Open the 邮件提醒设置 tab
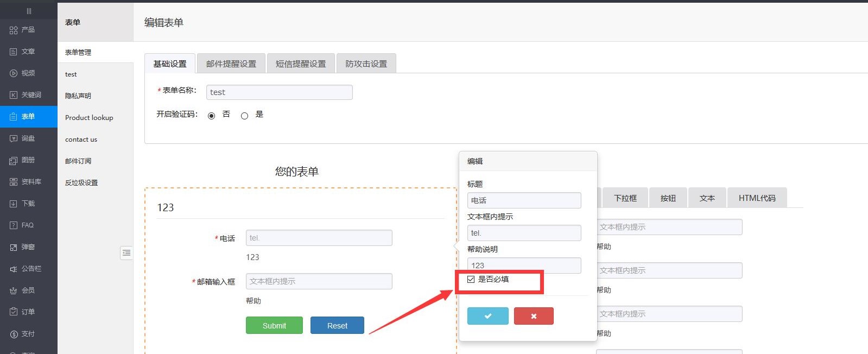Viewport: 868px width, 354px height. click(x=231, y=64)
